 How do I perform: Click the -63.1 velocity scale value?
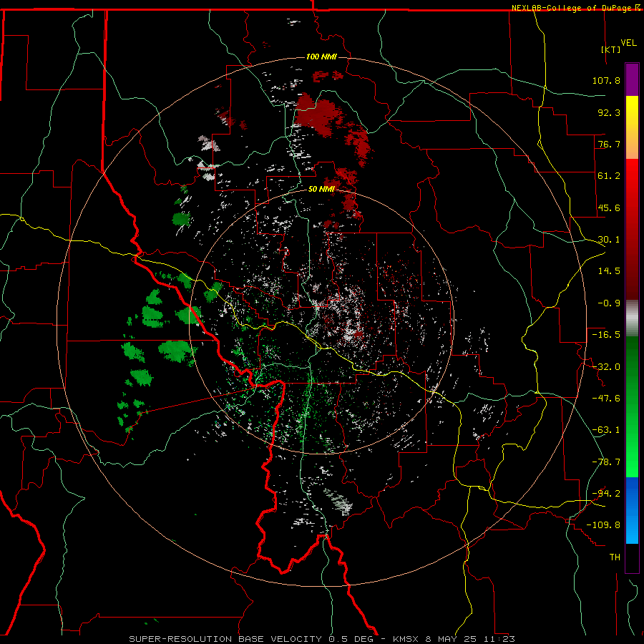[x=606, y=430]
